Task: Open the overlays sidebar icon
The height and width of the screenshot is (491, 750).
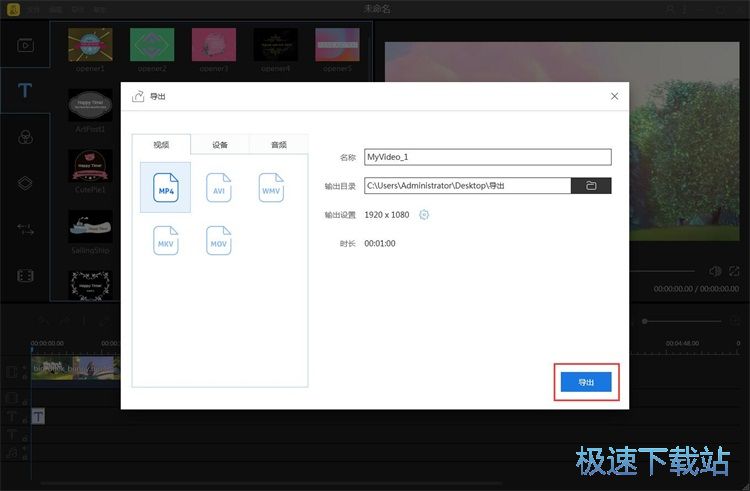Action: [x=25, y=183]
